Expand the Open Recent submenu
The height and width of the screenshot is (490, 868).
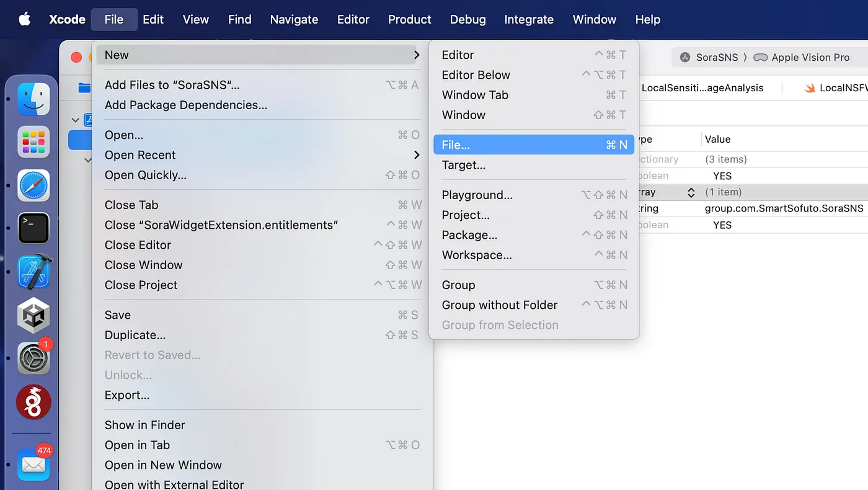click(417, 155)
